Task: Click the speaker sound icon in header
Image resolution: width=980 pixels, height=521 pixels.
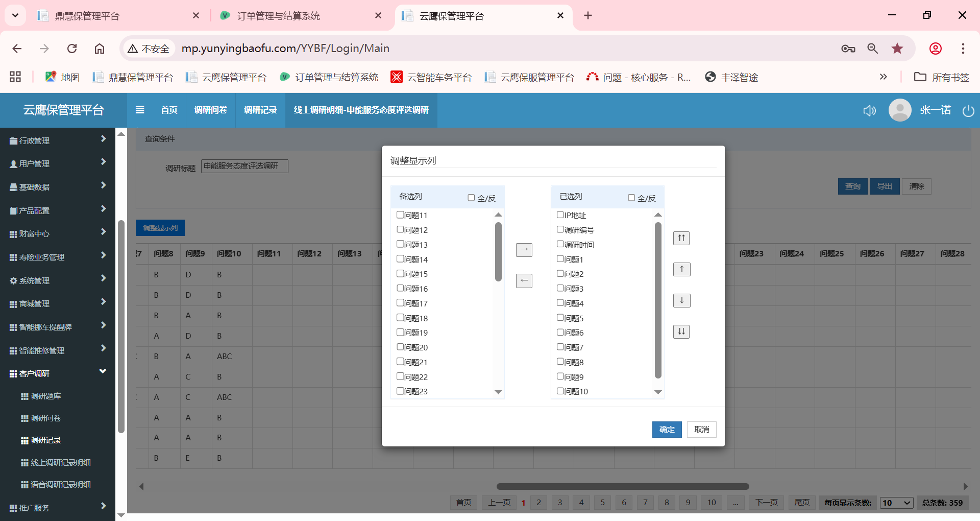Action: (869, 111)
